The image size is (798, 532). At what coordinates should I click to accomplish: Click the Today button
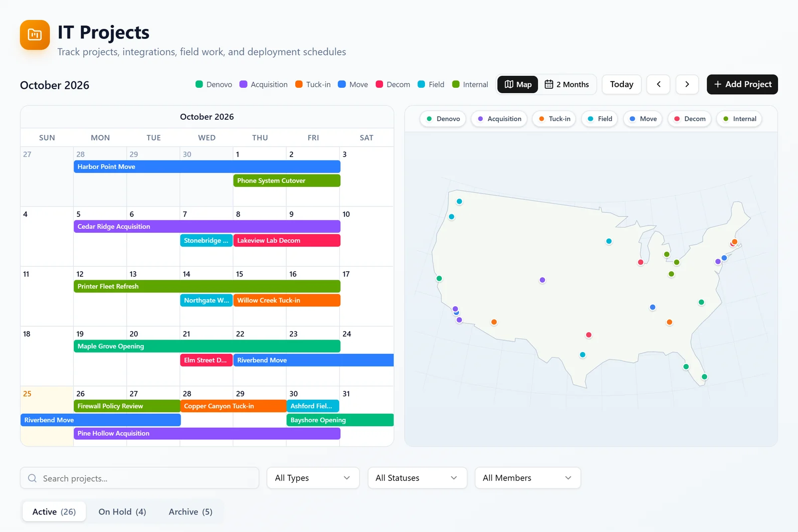[x=621, y=84]
